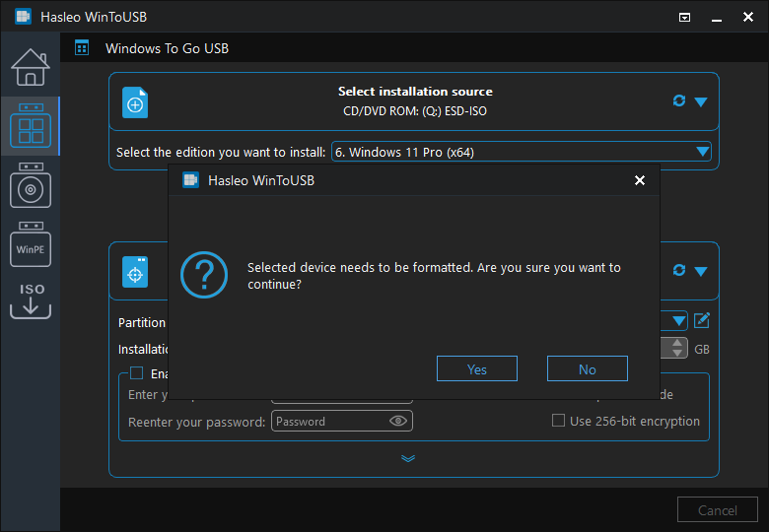Click the dialog's Hasleo WinToUSB logo
Image resolution: width=769 pixels, height=532 pixels.
point(190,180)
